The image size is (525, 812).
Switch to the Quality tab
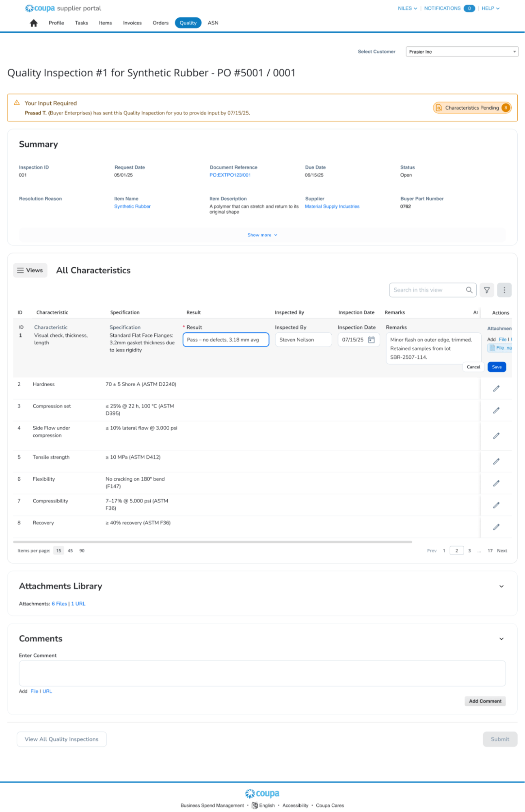tap(188, 23)
